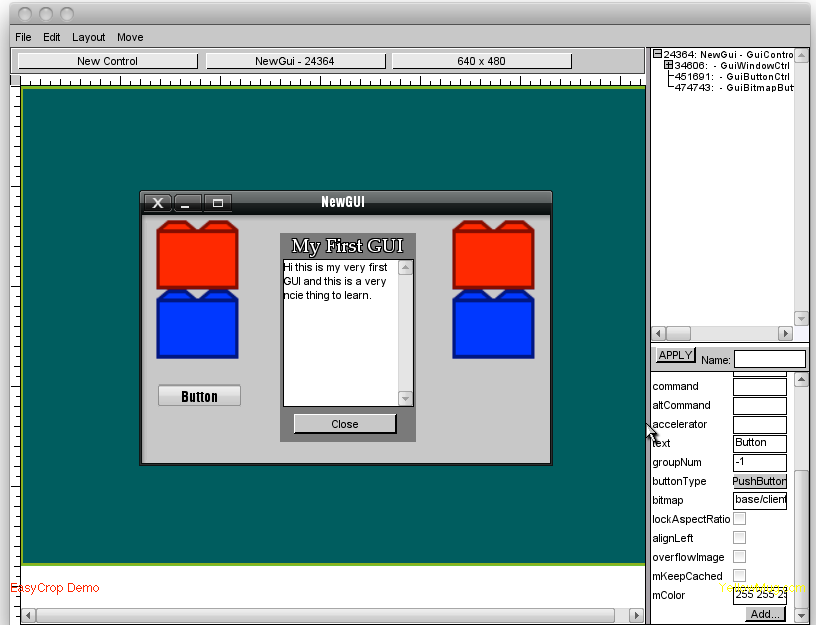Click the tree panel scroll-right arrow
Viewport: 816px width, 625px height.
785,333
